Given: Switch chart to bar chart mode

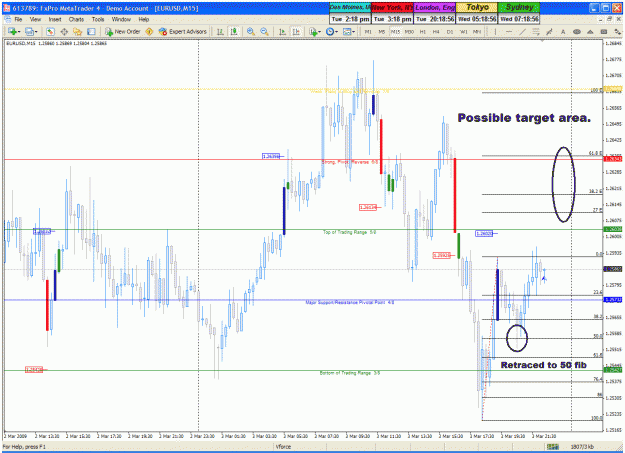Looking at the screenshot, I should (x=220, y=32).
